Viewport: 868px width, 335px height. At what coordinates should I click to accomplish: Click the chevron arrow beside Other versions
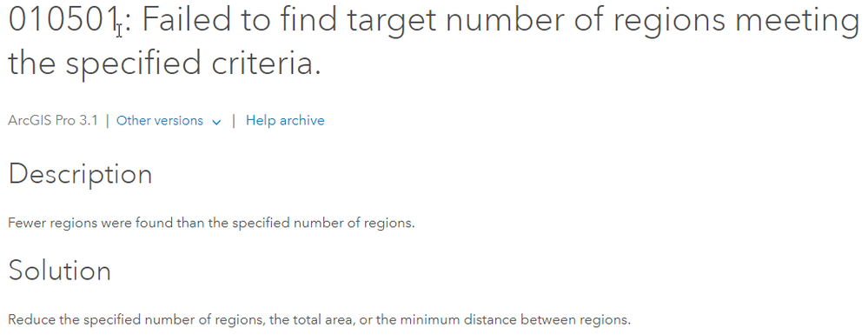pos(216,122)
